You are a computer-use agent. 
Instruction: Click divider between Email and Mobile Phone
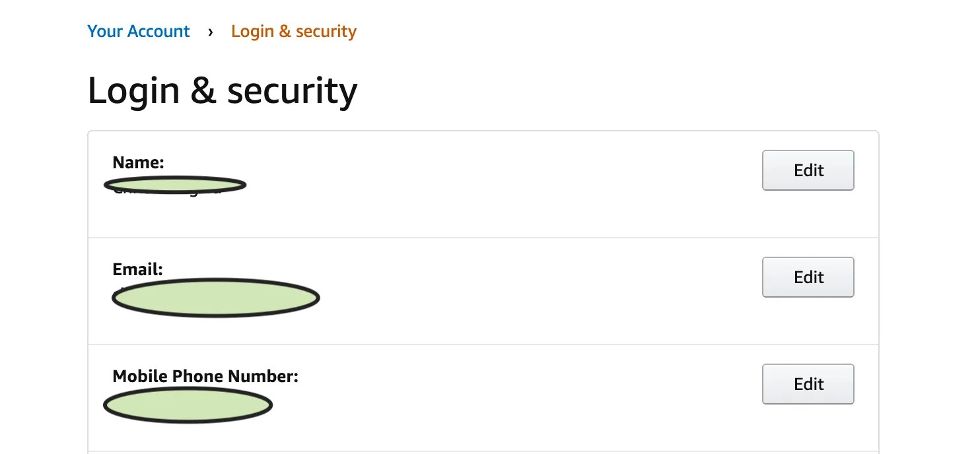click(x=483, y=344)
